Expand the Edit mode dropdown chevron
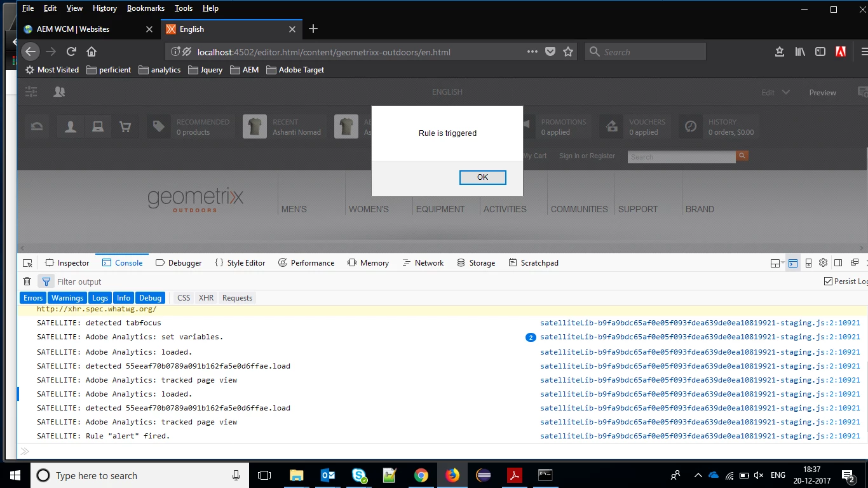Image resolution: width=868 pixels, height=488 pixels. coord(786,92)
